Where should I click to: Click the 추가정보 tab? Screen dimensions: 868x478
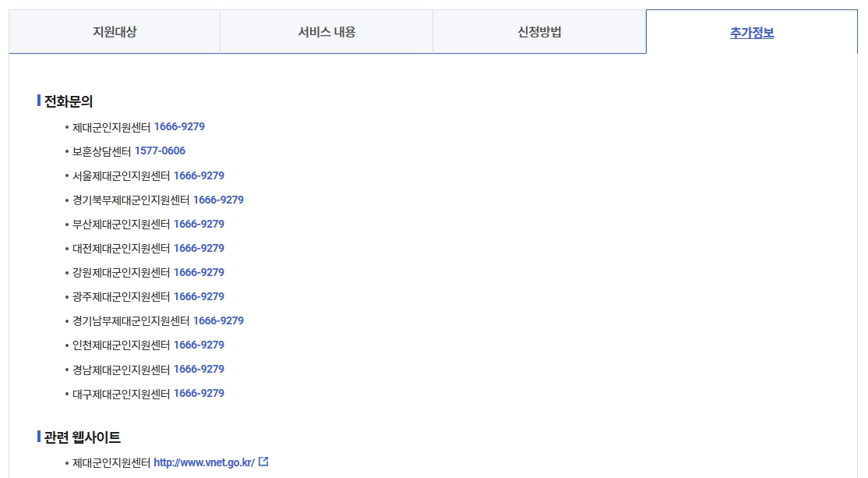click(752, 32)
